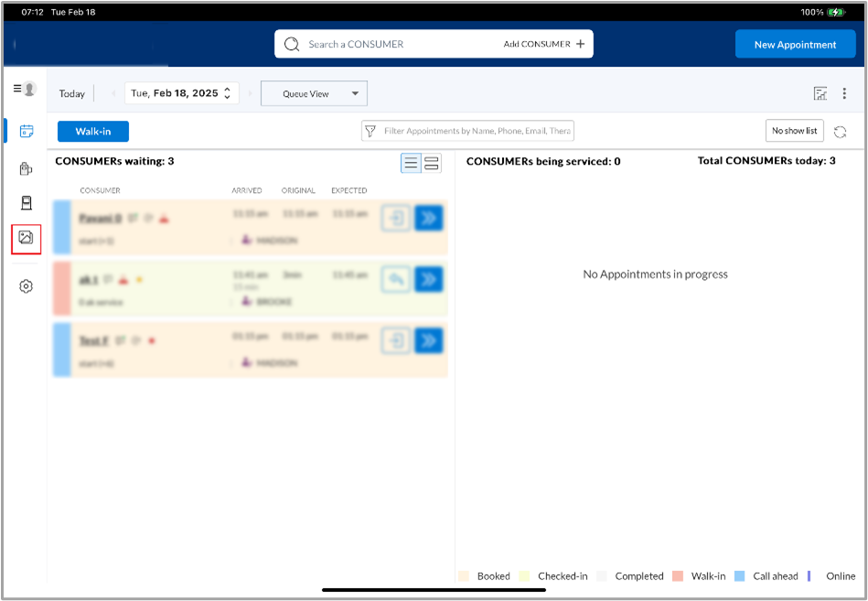Image resolution: width=868 pixels, height=601 pixels.
Task: Click the Call ahead legend color swatch
Action: 740,576
